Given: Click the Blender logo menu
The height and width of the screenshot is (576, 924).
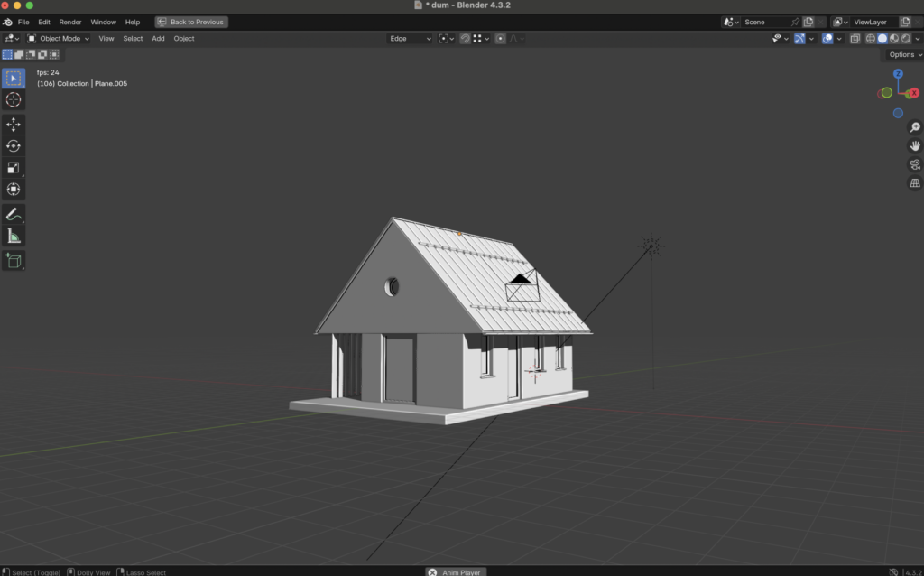Looking at the screenshot, I should [x=7, y=22].
